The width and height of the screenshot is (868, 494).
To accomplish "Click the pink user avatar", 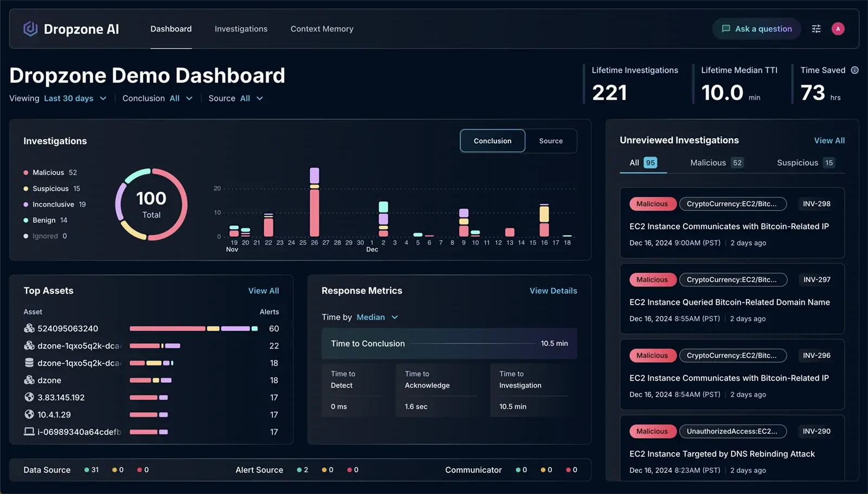I will point(838,29).
